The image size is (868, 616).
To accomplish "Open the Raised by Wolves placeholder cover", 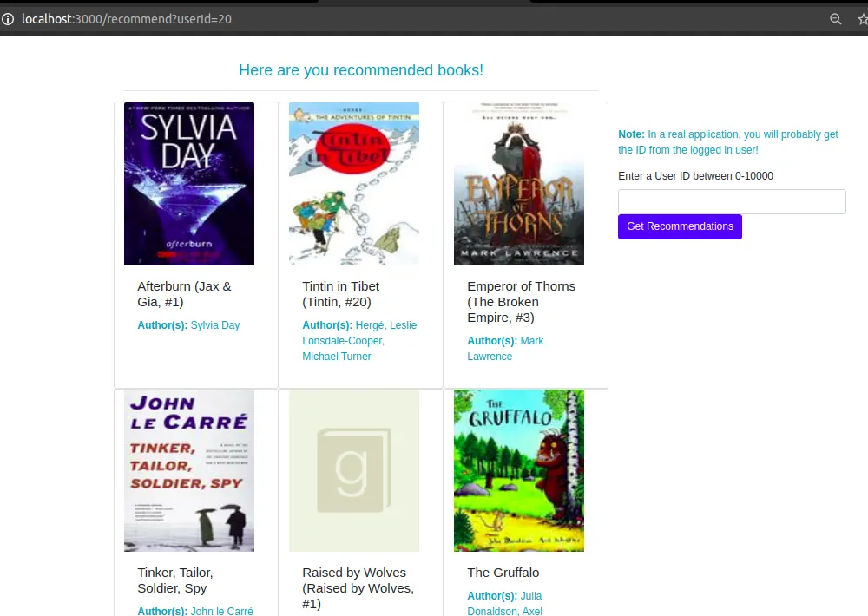I will click(x=354, y=470).
